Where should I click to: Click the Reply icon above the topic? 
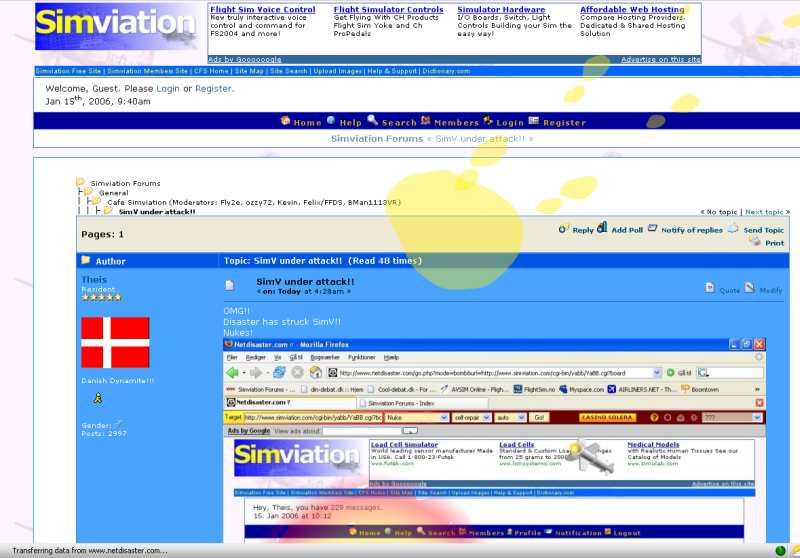[562, 229]
